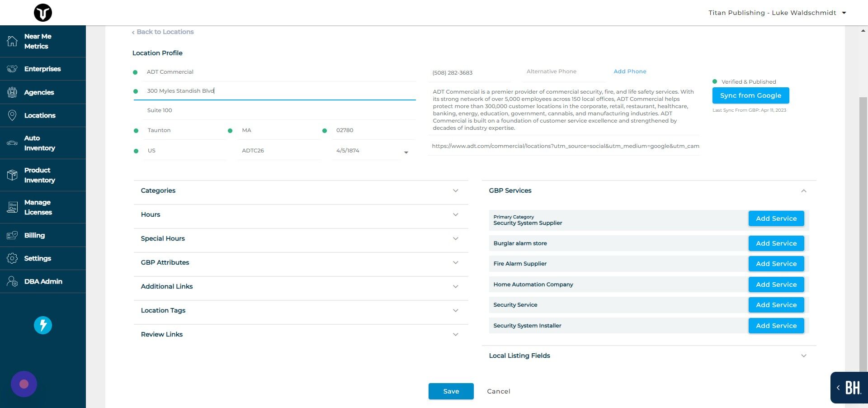The height and width of the screenshot is (408, 868).
Task: Add Service for Burglar alarm store
Action: tap(776, 243)
